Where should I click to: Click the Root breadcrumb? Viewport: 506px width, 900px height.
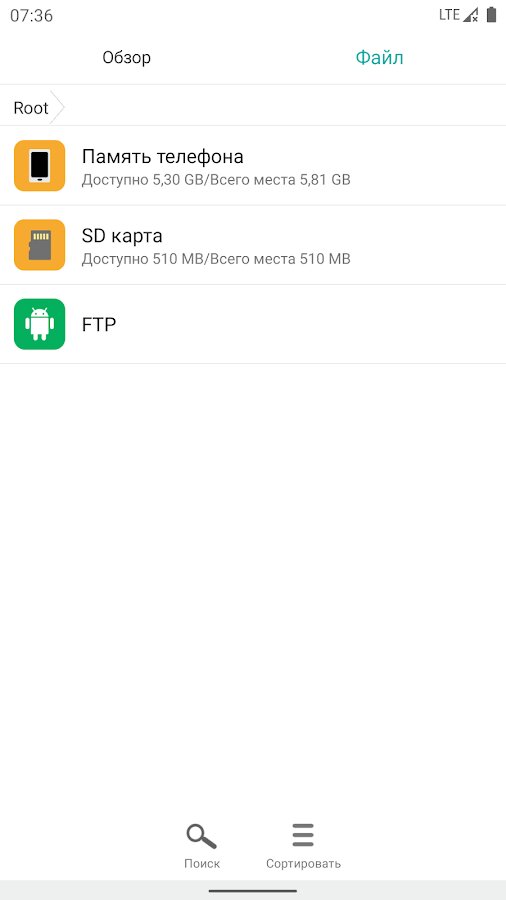coord(31,108)
